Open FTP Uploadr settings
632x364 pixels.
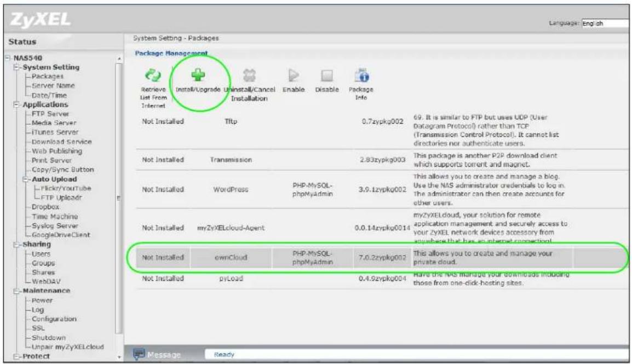click(x=61, y=198)
